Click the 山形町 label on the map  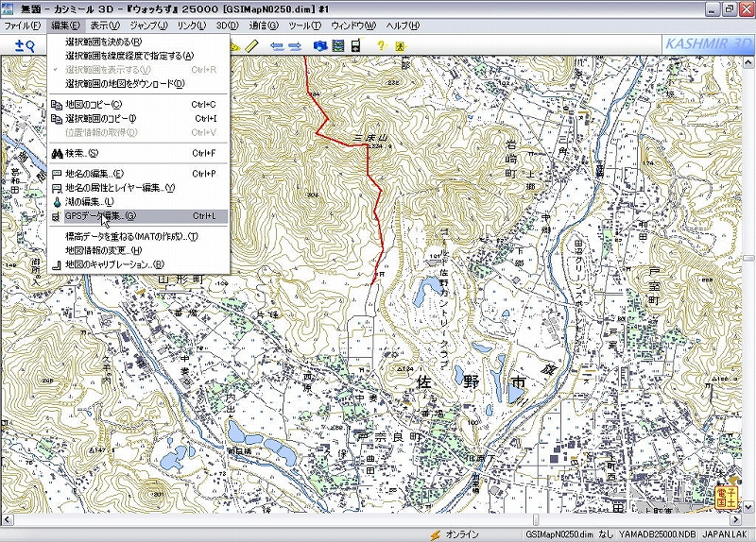(x=181, y=280)
